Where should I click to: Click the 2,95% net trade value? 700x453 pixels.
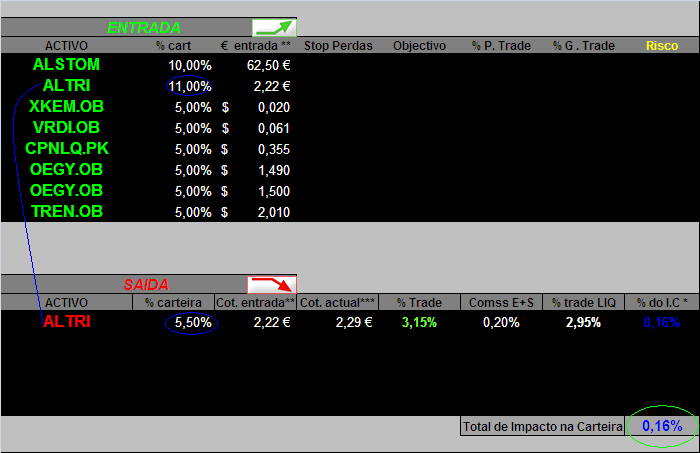583,323
